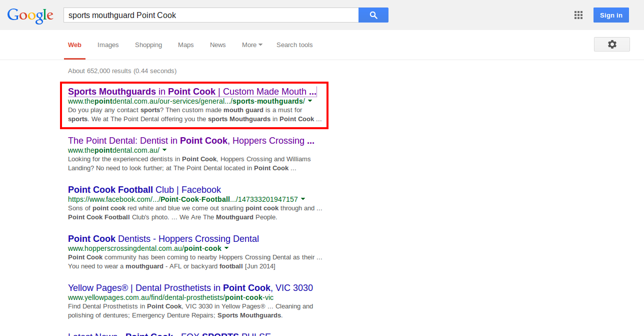
Task: Switch to the Maps tab
Action: coord(186,45)
